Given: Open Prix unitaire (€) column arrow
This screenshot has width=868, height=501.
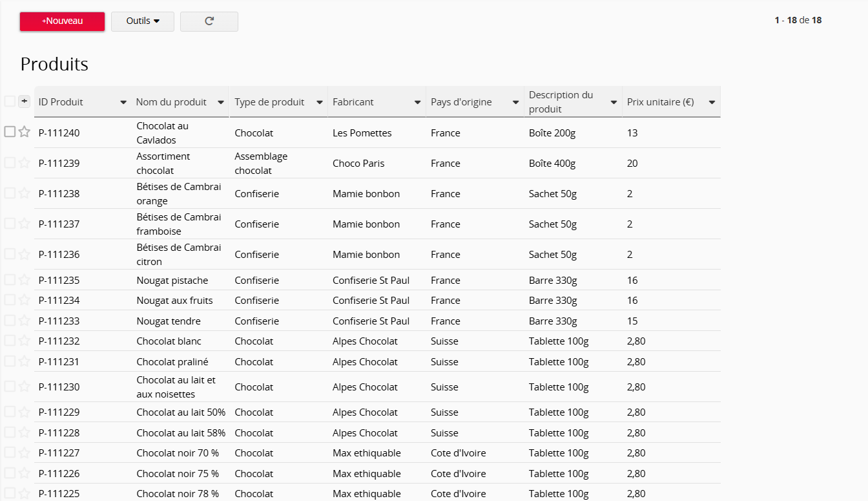Looking at the screenshot, I should point(712,102).
